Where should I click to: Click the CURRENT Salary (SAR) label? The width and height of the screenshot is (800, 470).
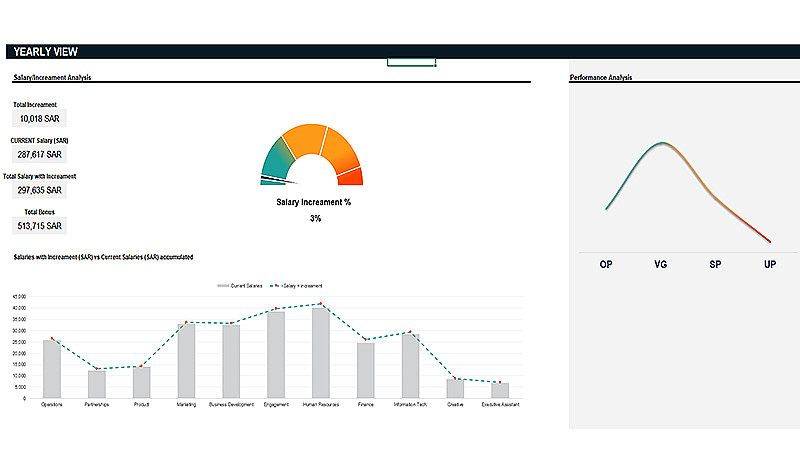(x=39, y=140)
